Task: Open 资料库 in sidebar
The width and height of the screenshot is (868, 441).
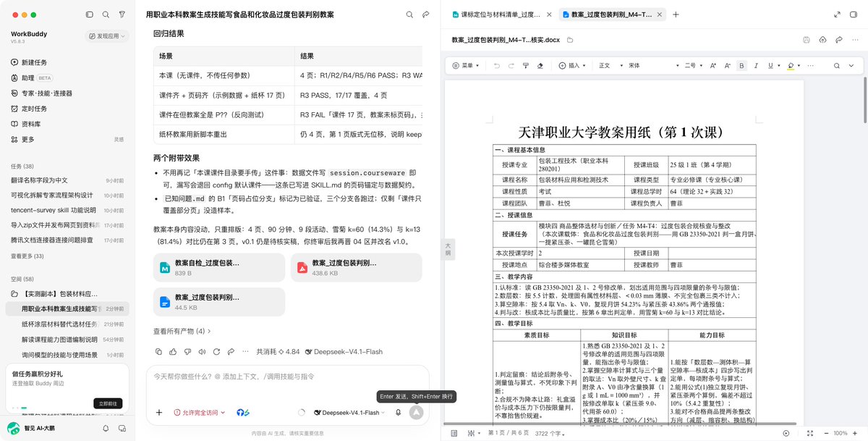Action: click(30, 124)
